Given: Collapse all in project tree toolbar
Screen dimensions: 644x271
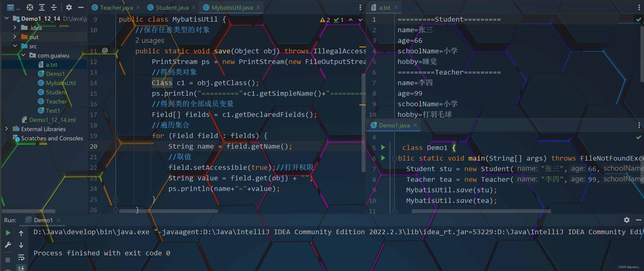Looking at the screenshot, I should 54,8.
